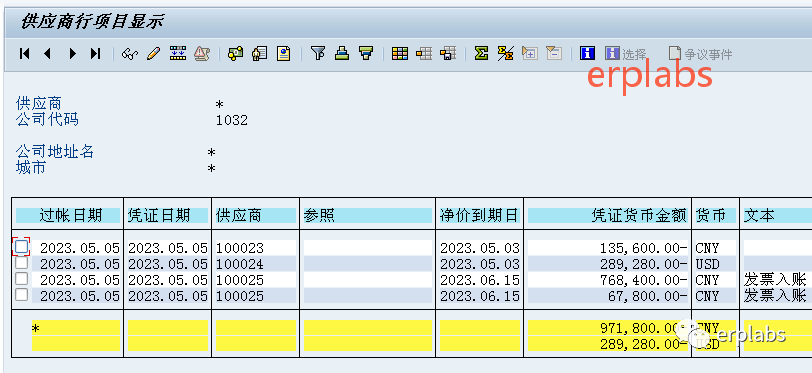Click the 选择 toolbar button
The image size is (812, 373).
(x=626, y=53)
